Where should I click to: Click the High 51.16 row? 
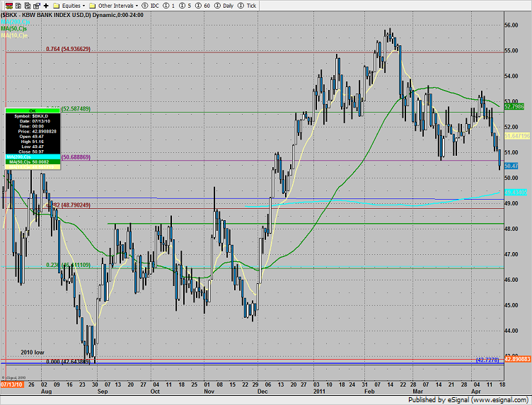click(x=33, y=142)
